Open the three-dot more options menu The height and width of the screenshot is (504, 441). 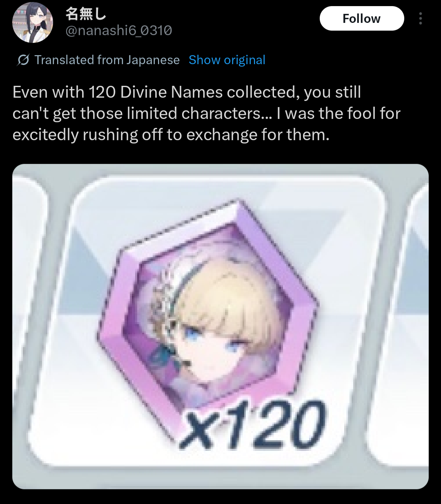pos(421,18)
